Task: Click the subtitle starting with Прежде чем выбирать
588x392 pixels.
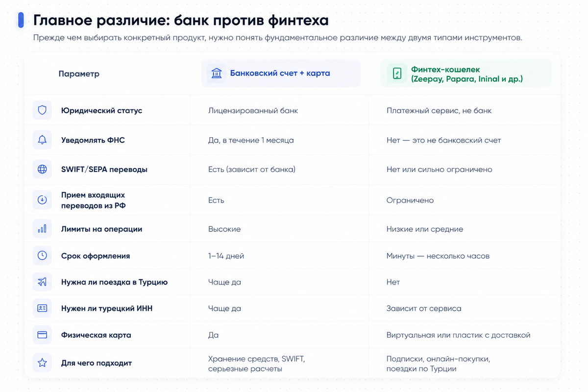Action: pos(278,38)
